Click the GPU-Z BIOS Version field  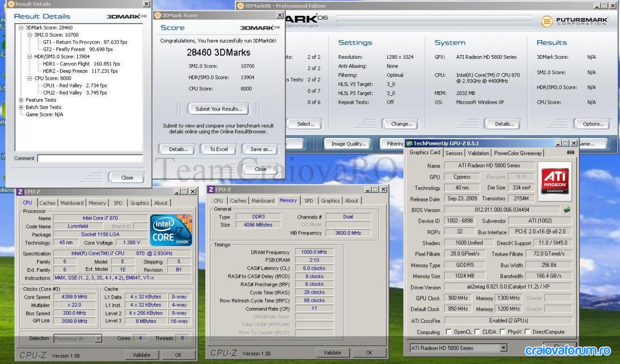click(501, 210)
